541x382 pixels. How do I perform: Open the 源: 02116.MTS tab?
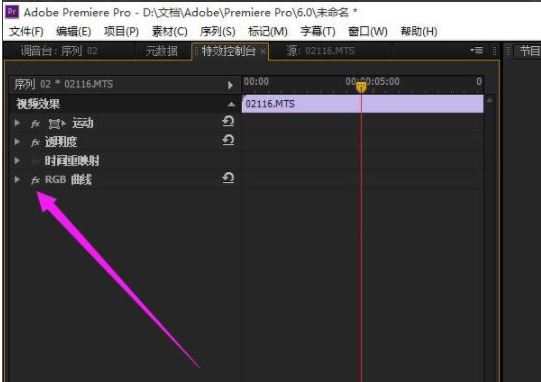(321, 51)
